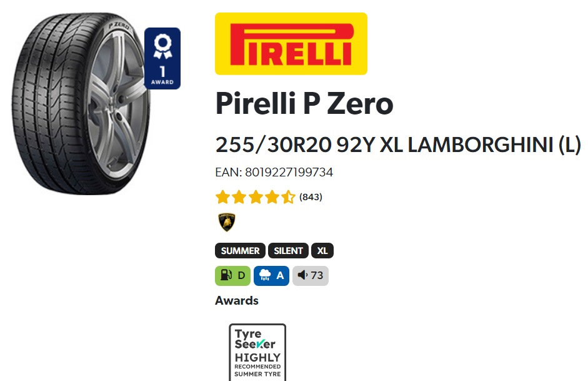The height and width of the screenshot is (381, 588).
Task: Click the noise level 73 badge
Action: (x=311, y=276)
